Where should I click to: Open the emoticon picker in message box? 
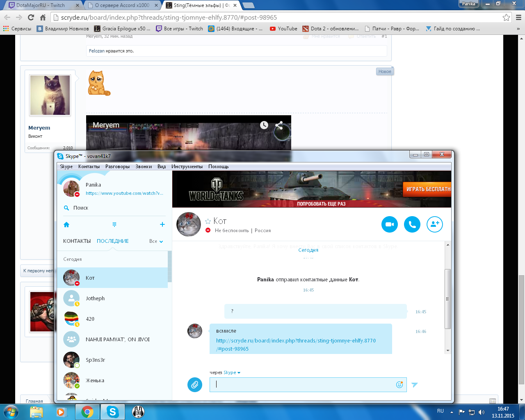tap(399, 385)
